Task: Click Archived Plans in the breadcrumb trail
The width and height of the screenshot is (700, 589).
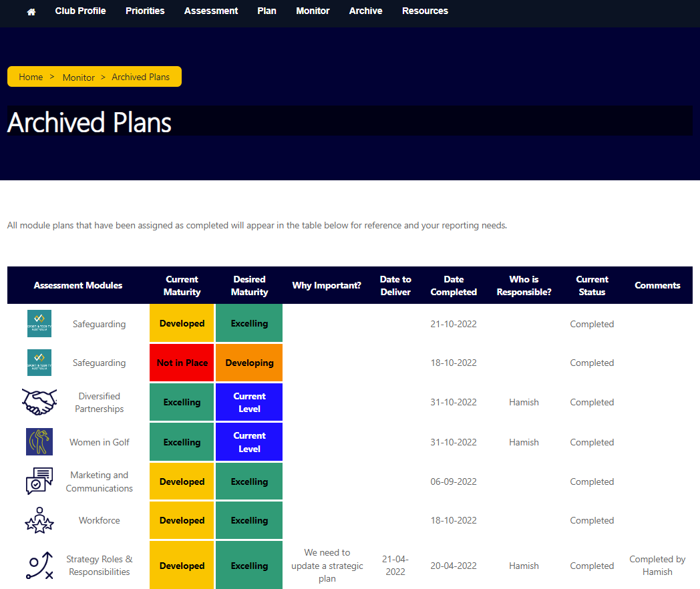Action: point(140,77)
